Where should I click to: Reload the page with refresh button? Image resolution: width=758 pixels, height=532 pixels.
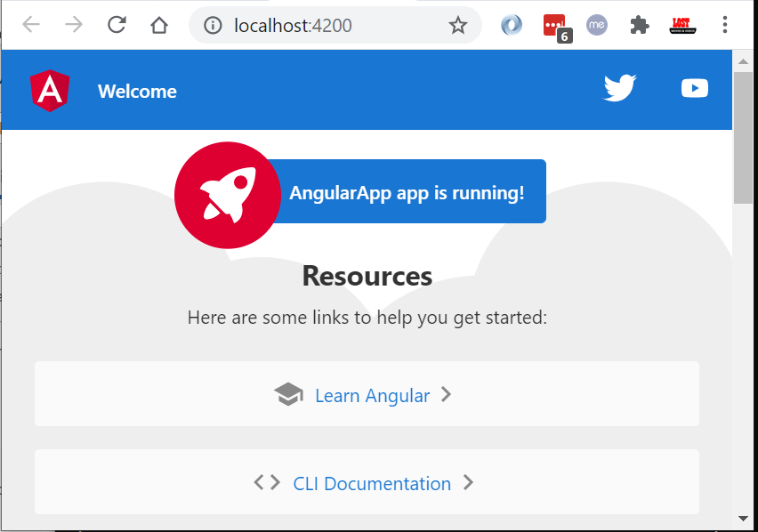click(117, 25)
